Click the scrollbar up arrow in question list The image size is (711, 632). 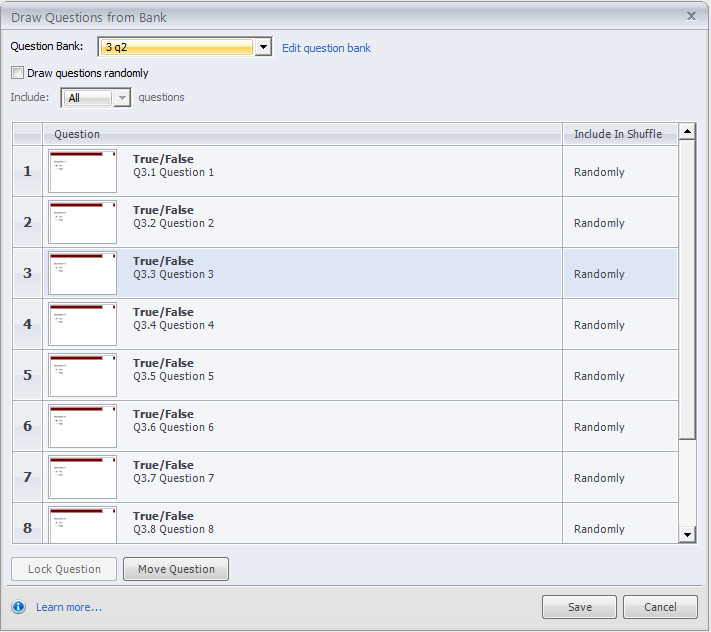tap(687, 132)
